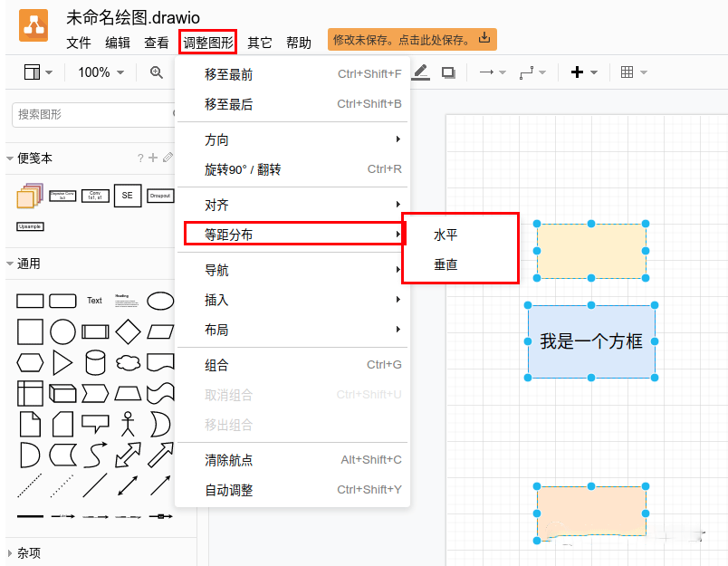The height and width of the screenshot is (566, 728).
Task: Select the SE block in the scratchpad
Action: click(128, 196)
